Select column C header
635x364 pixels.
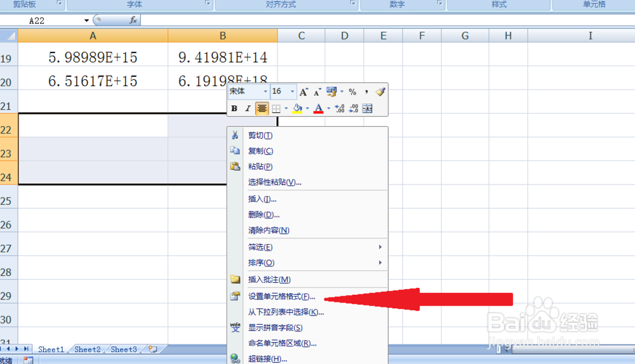[x=301, y=36]
